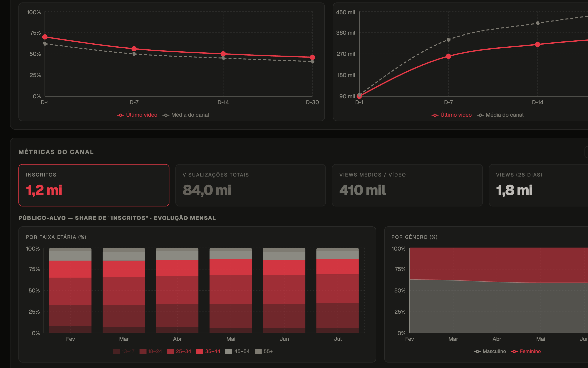Click the red D-7 point on retention chart

point(134,49)
